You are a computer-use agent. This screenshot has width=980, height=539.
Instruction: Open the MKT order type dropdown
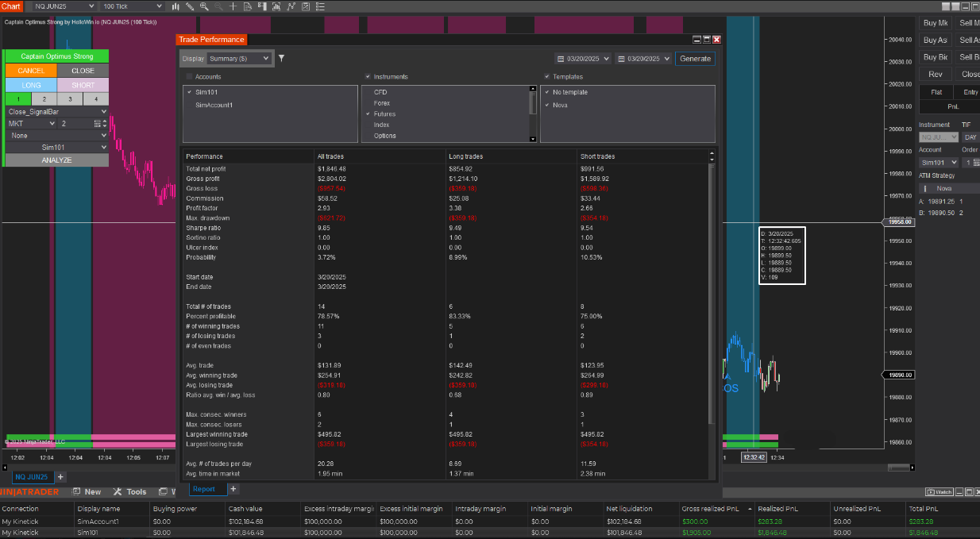click(31, 124)
